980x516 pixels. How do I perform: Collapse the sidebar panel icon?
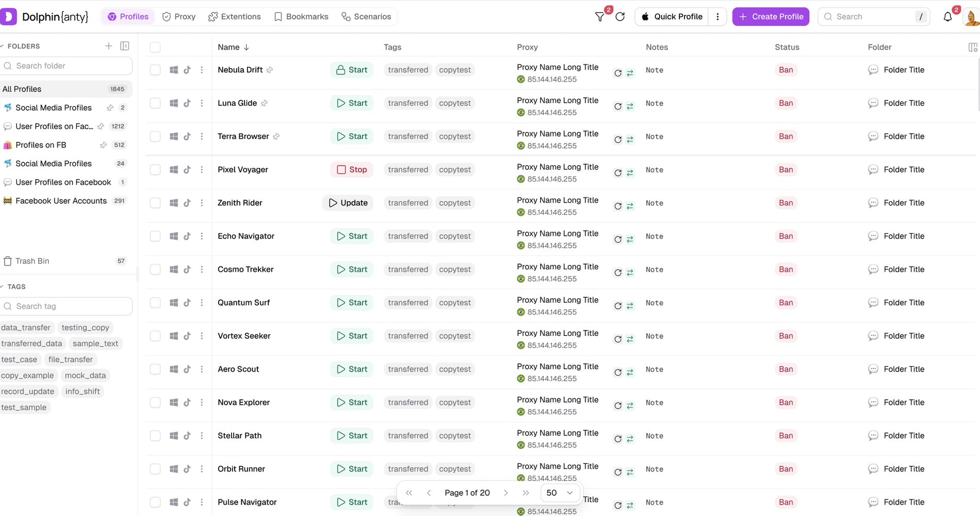(x=125, y=46)
